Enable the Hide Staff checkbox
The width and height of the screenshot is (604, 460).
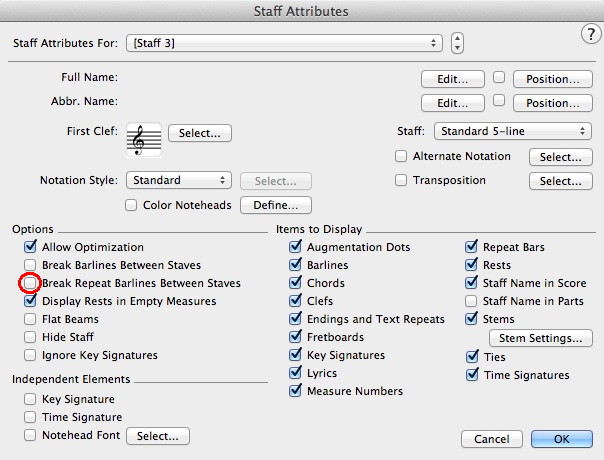(30, 338)
